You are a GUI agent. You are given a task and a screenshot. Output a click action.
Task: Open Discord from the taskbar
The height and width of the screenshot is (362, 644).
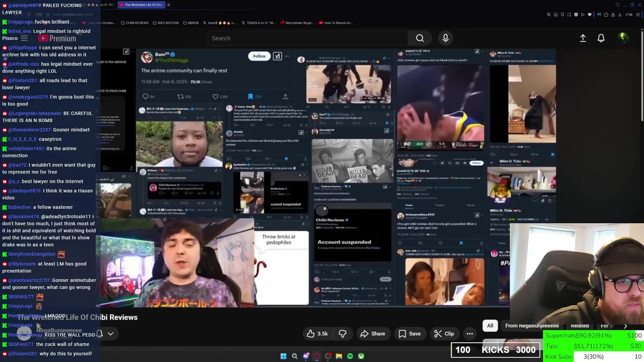coord(306,356)
